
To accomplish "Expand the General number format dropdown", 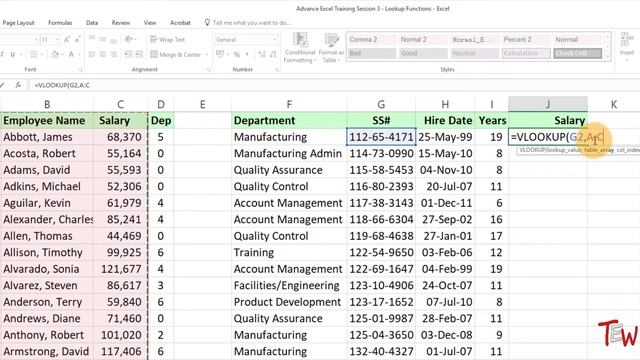I will [274, 40].
